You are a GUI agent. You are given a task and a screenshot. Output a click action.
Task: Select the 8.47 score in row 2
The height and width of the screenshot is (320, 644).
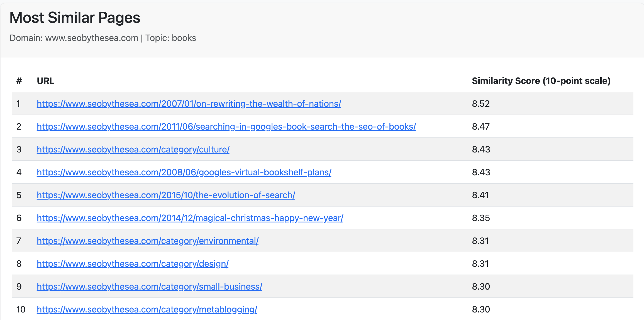pos(481,127)
